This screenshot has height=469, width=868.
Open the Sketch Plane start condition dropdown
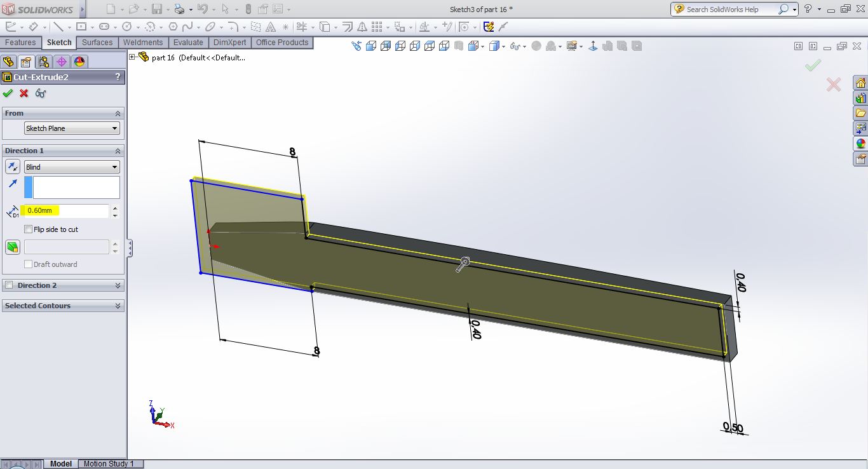[x=71, y=128]
